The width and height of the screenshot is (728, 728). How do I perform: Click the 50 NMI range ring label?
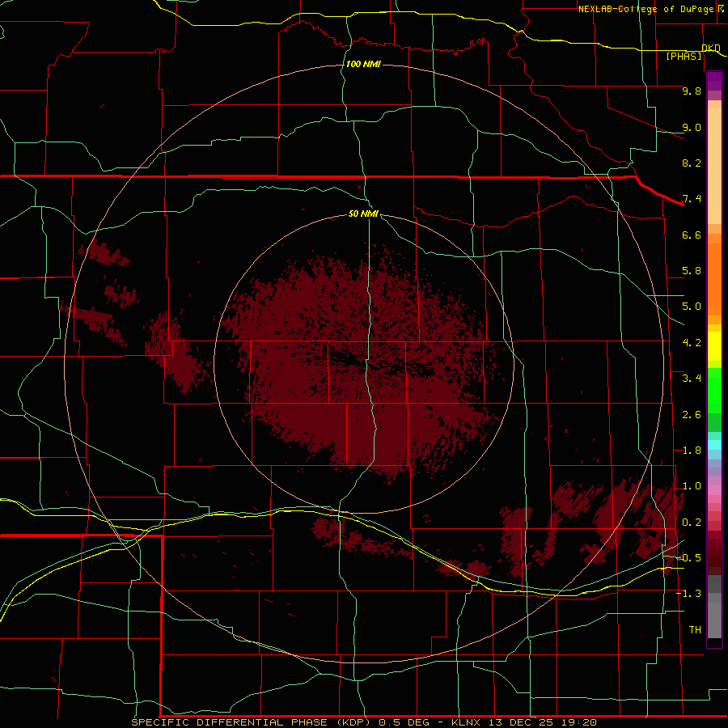click(363, 214)
